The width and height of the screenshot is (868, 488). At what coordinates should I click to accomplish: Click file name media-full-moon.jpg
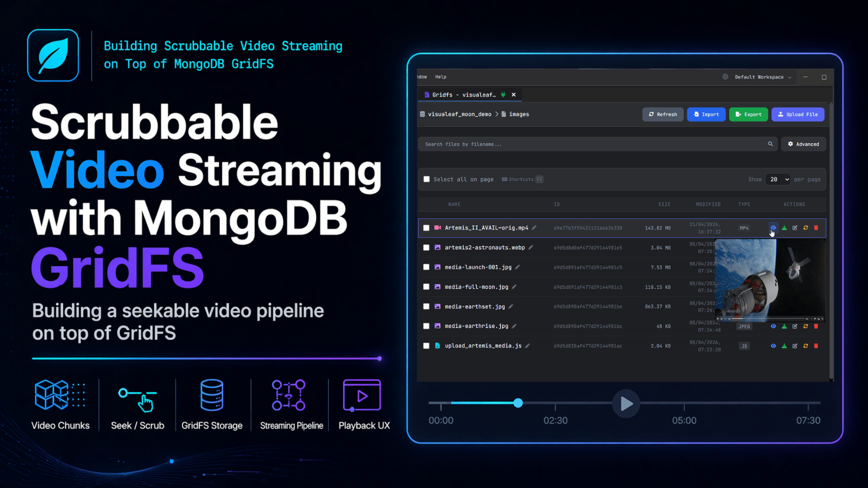(476, 287)
